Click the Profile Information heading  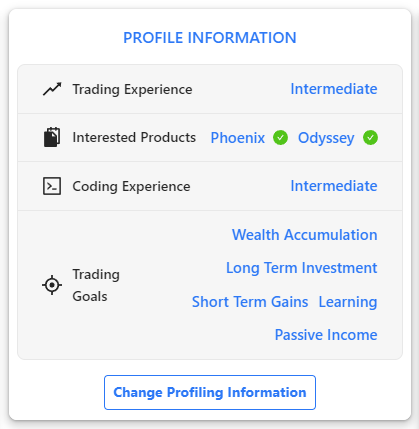(210, 38)
